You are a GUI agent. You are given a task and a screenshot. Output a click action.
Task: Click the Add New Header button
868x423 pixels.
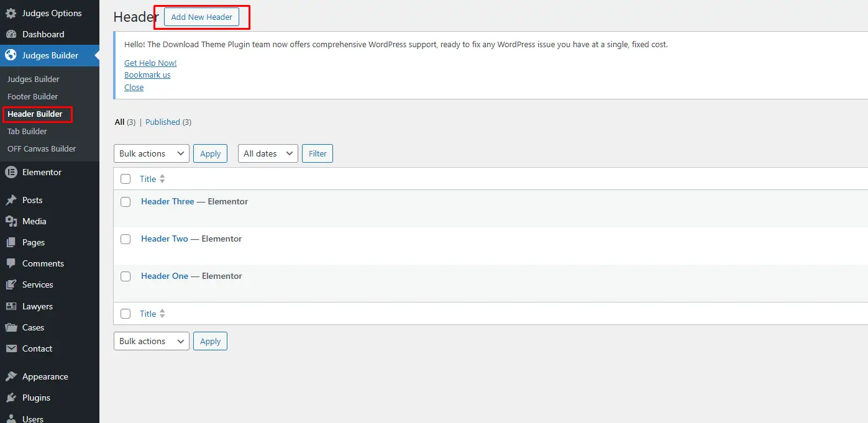pos(201,17)
